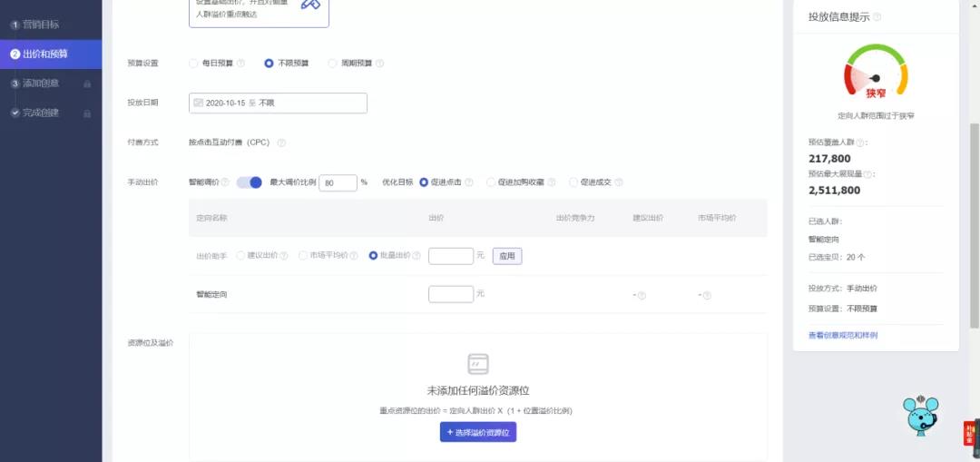980x462 pixels.
Task: Click help icon next to 预估最大展现量
Action: coord(867,174)
